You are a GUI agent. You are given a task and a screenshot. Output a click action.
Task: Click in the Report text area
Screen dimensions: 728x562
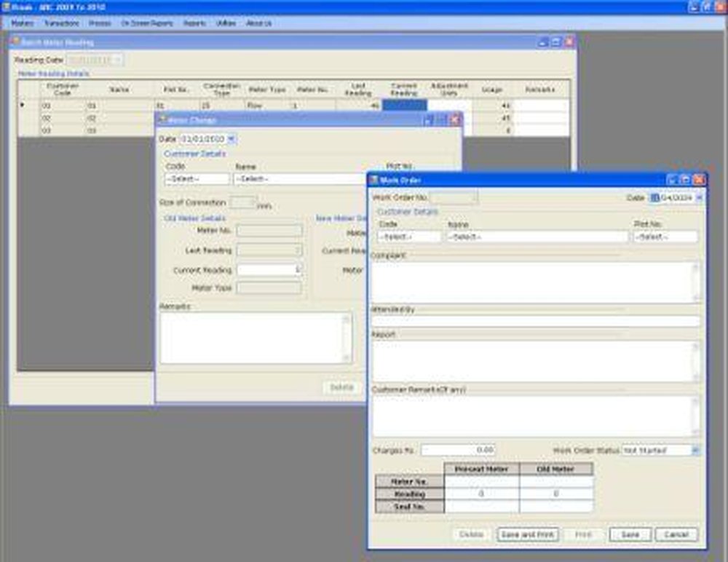click(532, 361)
